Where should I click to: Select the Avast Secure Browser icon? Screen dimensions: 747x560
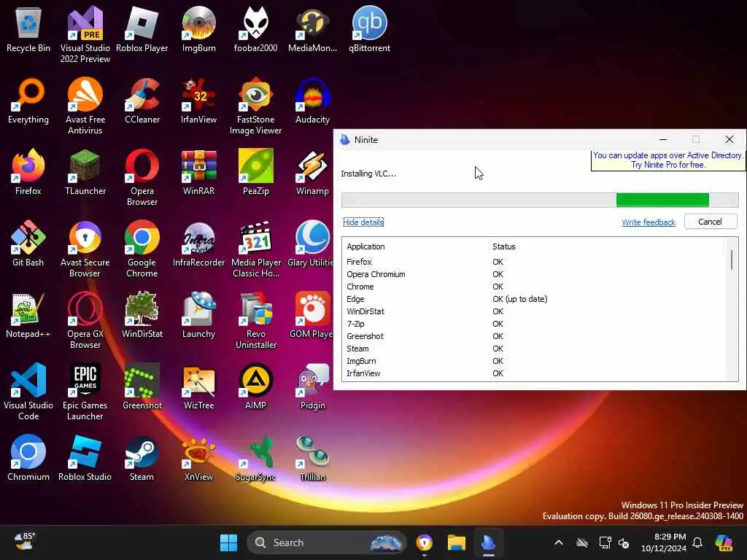[85, 249]
